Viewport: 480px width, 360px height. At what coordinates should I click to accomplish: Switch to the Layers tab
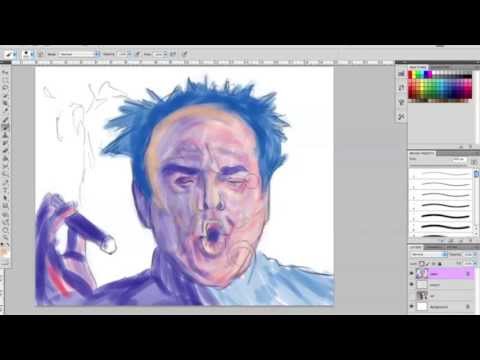[415, 247]
